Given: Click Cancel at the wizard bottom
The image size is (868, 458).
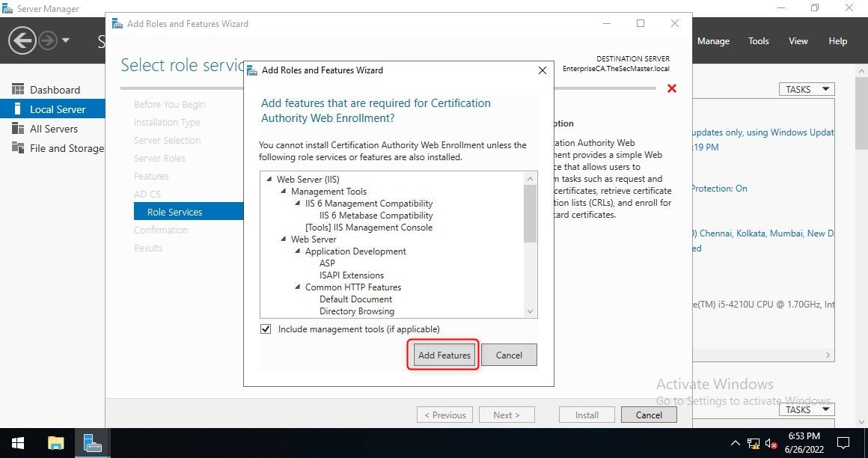Looking at the screenshot, I should click(649, 415).
